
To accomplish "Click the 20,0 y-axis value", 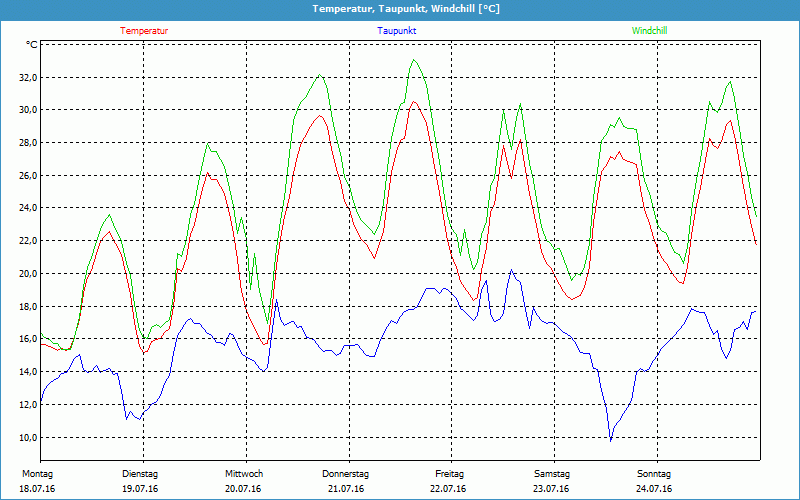I will [28, 273].
